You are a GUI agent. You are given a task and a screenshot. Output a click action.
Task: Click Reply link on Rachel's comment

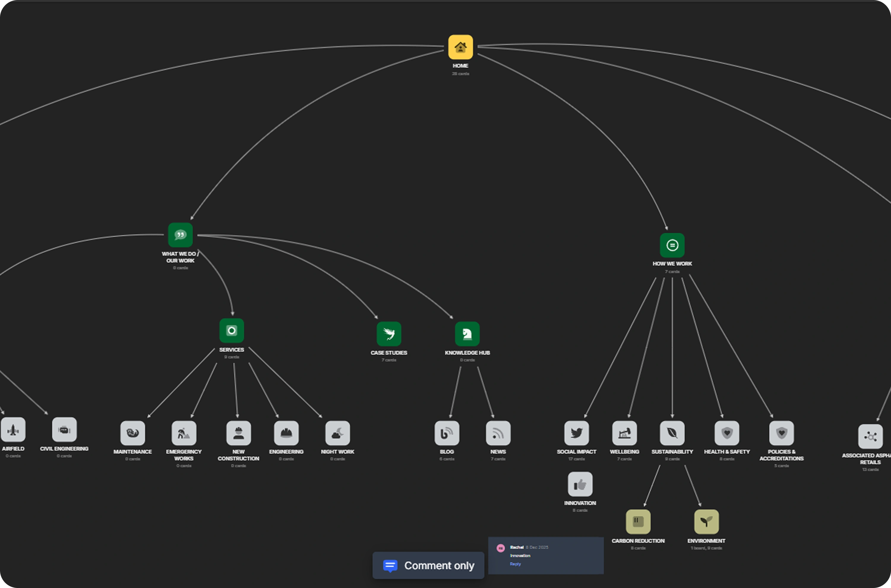tap(515, 564)
